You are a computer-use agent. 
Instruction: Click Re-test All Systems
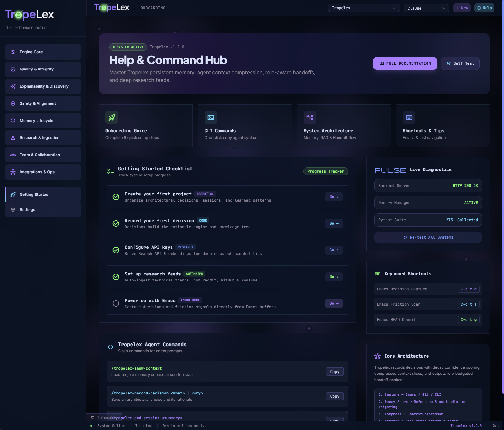[428, 237]
